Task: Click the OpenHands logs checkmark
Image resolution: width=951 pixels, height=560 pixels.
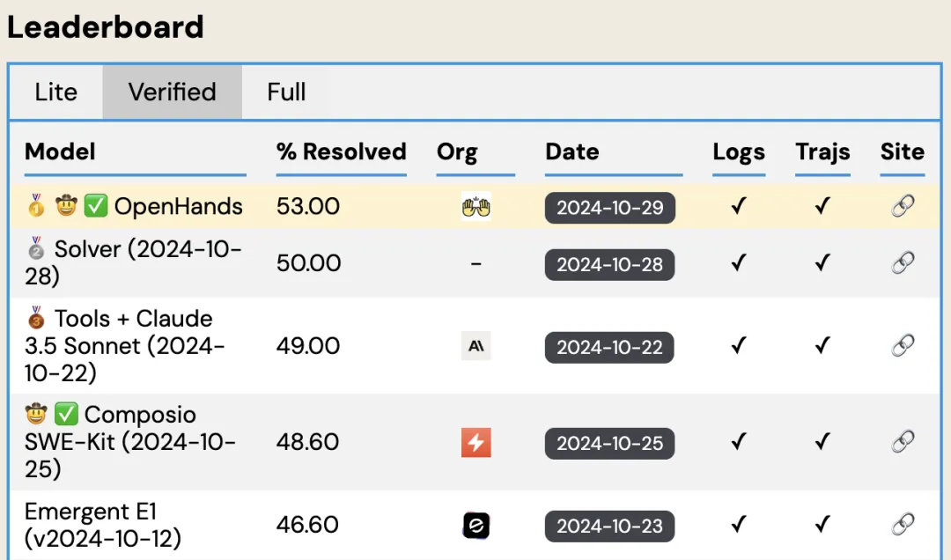Action: pyautogui.click(x=738, y=206)
